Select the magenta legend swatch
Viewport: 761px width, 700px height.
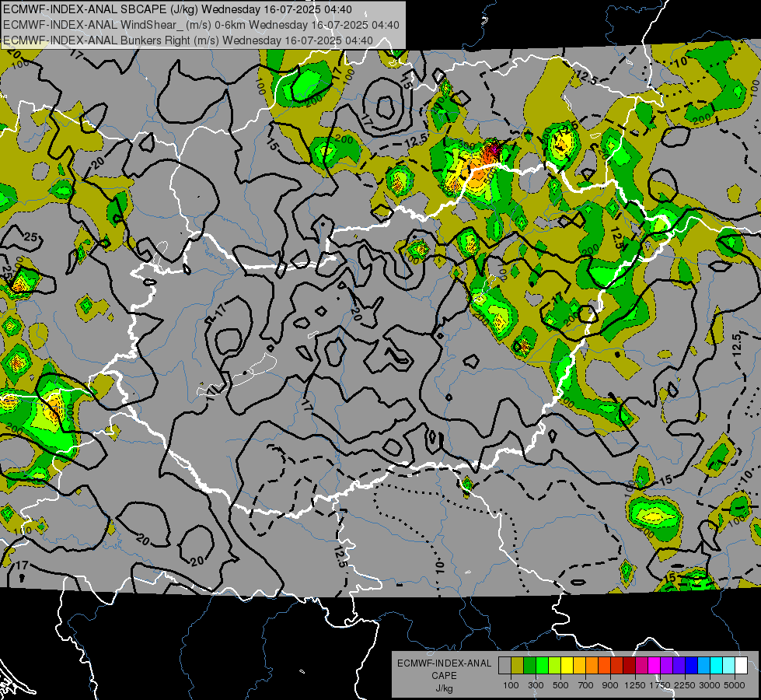click(x=655, y=665)
